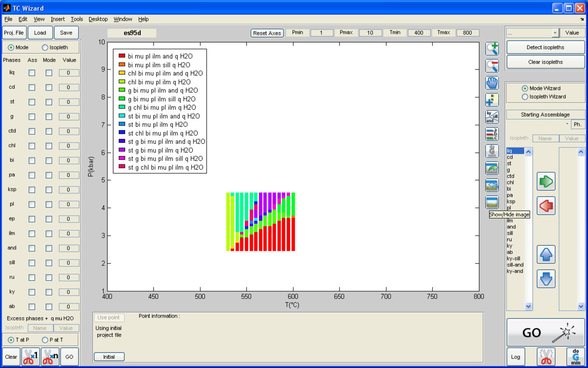Viewport: 588px width, 368px height.
Task: Click the zoom out magnifier icon
Action: 492,66
